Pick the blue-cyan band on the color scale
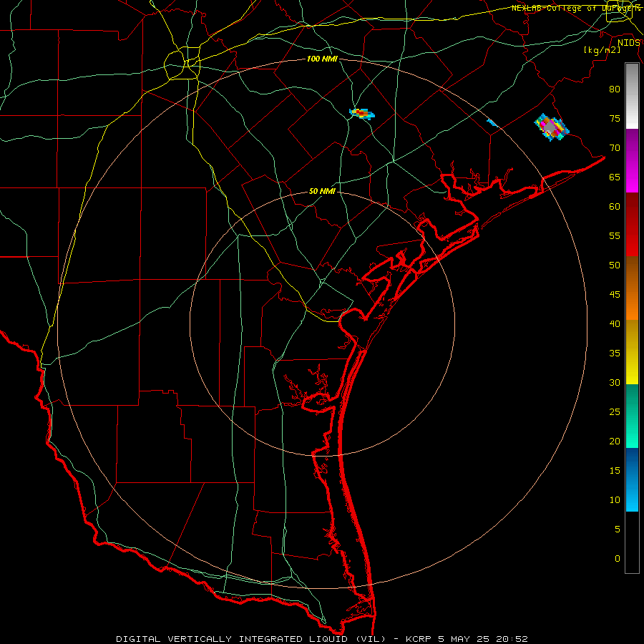 pyautogui.click(x=632, y=479)
